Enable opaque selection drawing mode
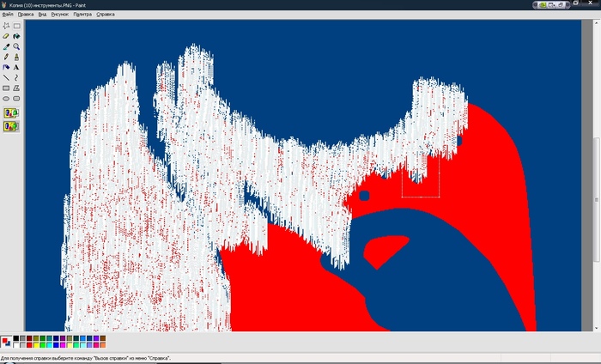601x364 pixels. tap(11, 113)
